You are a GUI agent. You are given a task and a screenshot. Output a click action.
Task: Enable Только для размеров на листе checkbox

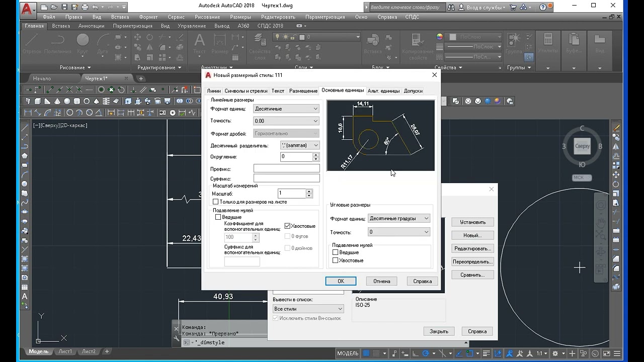(x=216, y=202)
